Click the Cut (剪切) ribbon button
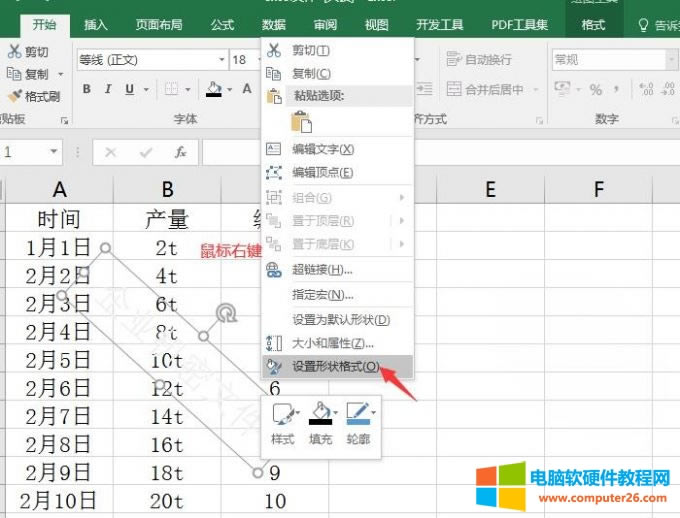This screenshot has width=680, height=518. click(x=28, y=52)
